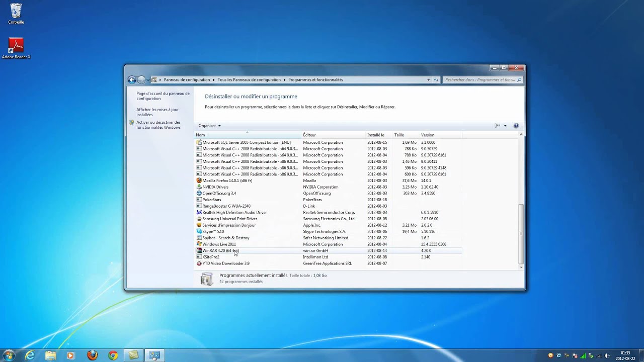Click the search magnifier icon
Viewport: 644px width, 362px height.
click(519, 79)
